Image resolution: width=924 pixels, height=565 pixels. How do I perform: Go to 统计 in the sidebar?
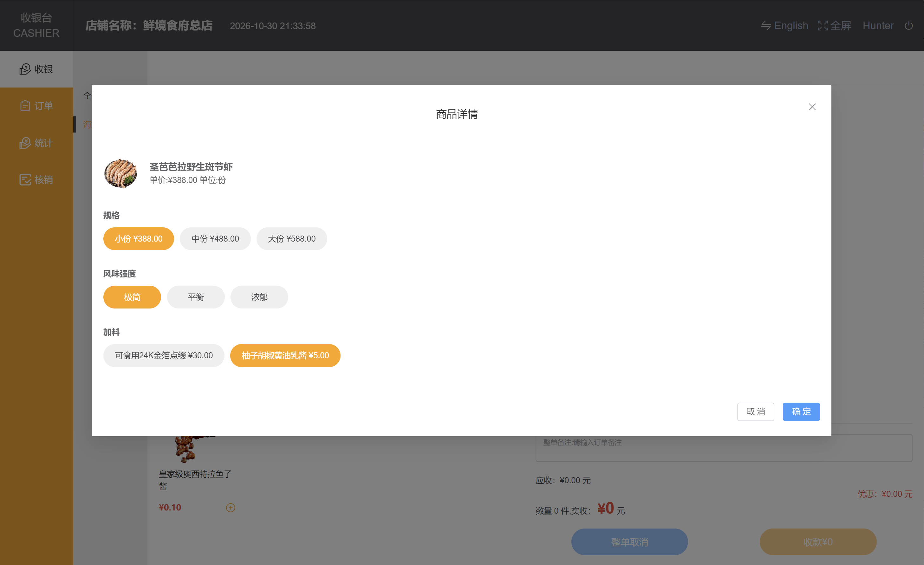click(36, 143)
